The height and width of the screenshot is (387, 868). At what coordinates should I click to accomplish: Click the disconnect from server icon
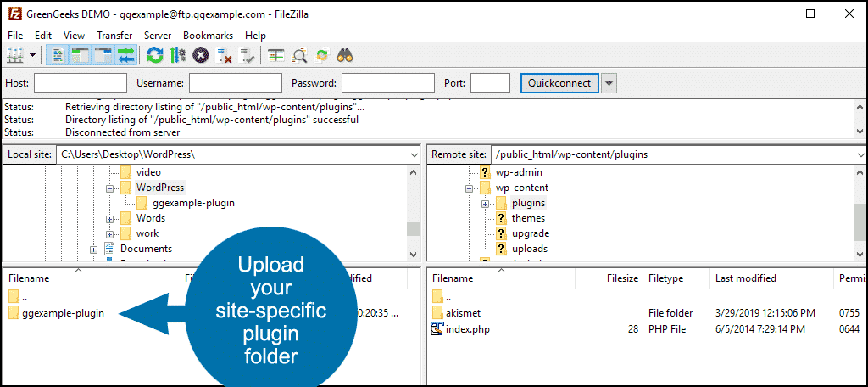click(223, 55)
